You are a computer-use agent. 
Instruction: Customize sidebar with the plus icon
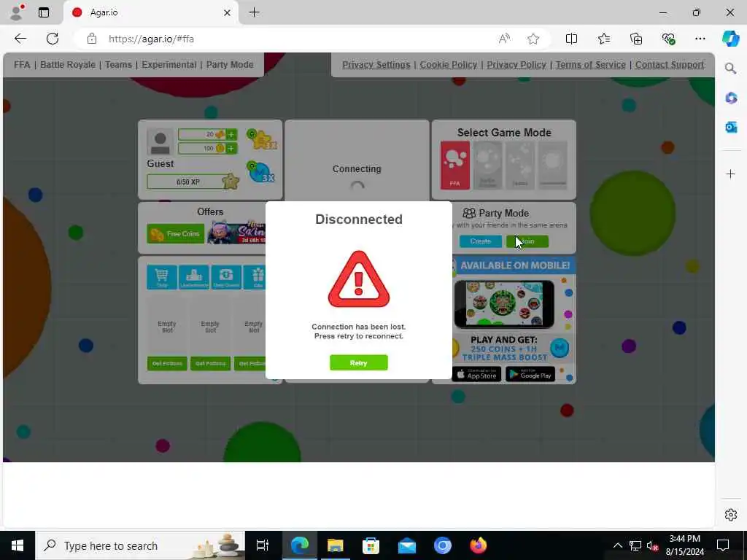pos(730,174)
